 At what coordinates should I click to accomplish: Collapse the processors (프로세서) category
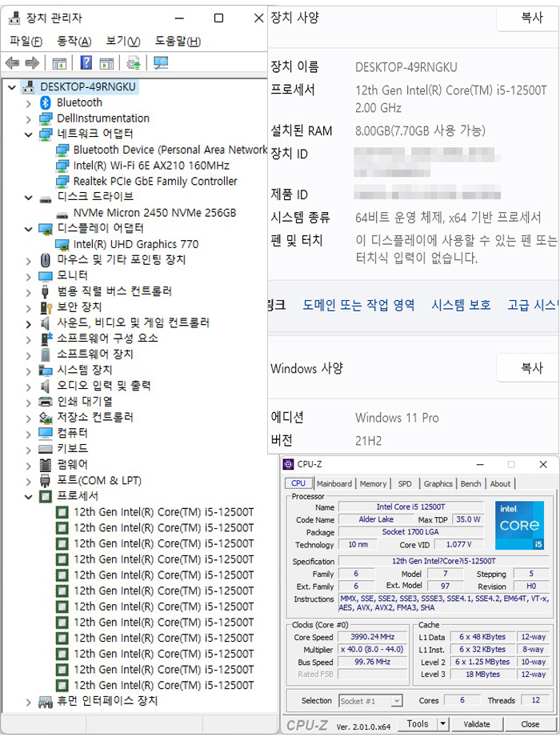point(29,497)
